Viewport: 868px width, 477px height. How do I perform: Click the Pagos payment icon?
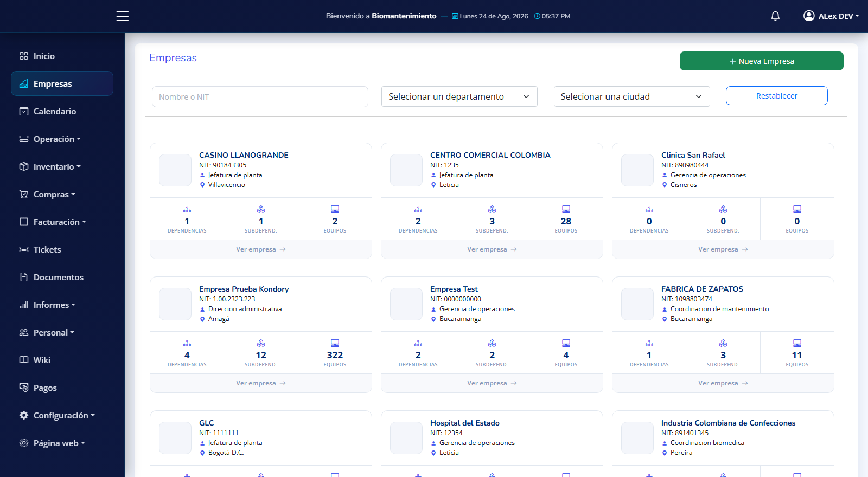24,388
